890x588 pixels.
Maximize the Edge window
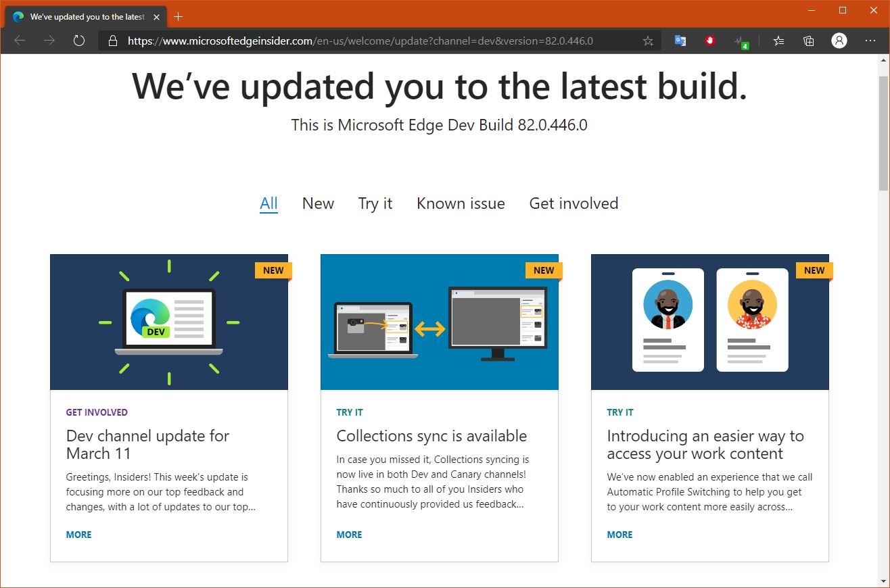tap(843, 10)
